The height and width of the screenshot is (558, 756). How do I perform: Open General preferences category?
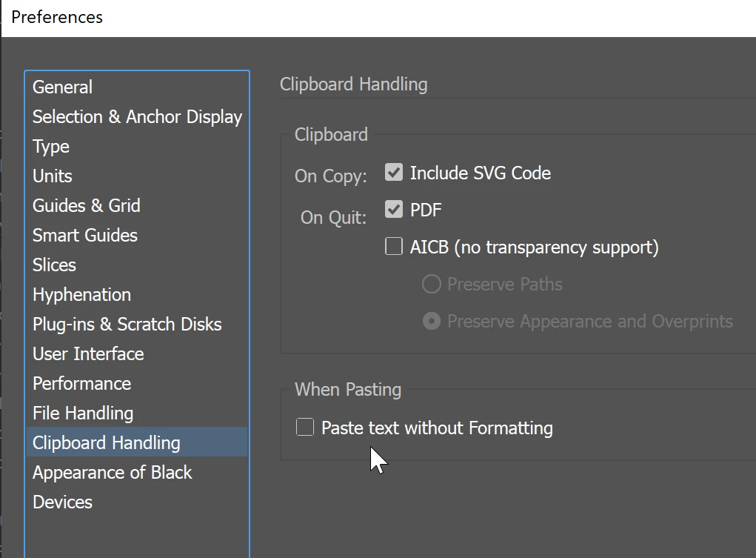click(x=63, y=87)
